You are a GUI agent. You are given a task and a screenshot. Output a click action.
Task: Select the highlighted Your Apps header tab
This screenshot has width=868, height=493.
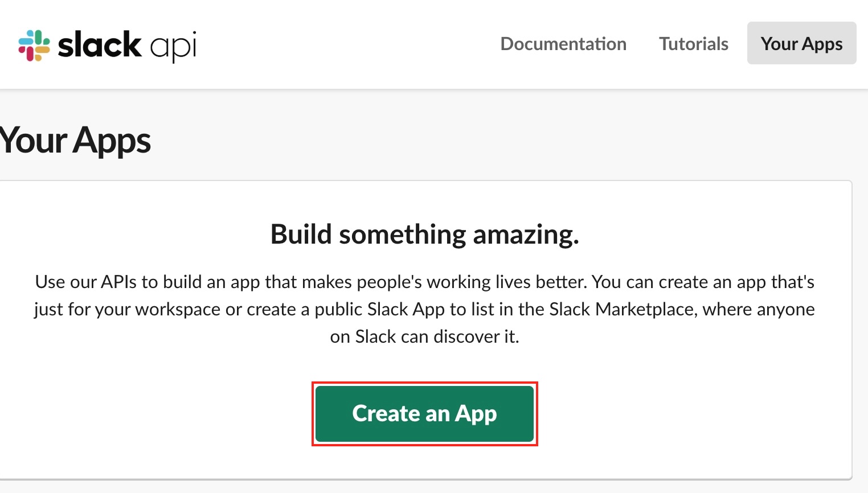801,44
